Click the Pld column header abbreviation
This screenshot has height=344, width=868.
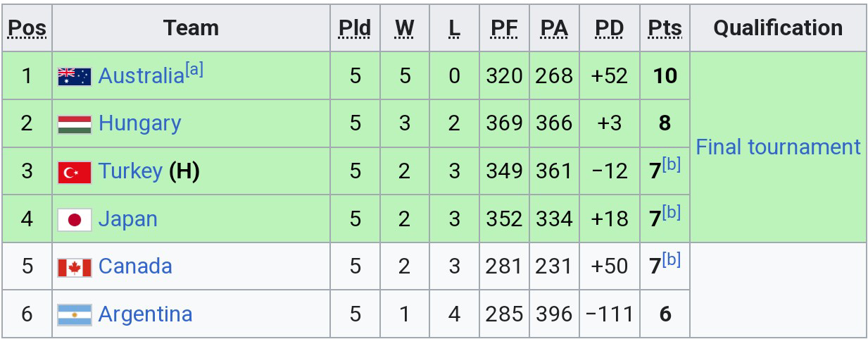tap(355, 28)
